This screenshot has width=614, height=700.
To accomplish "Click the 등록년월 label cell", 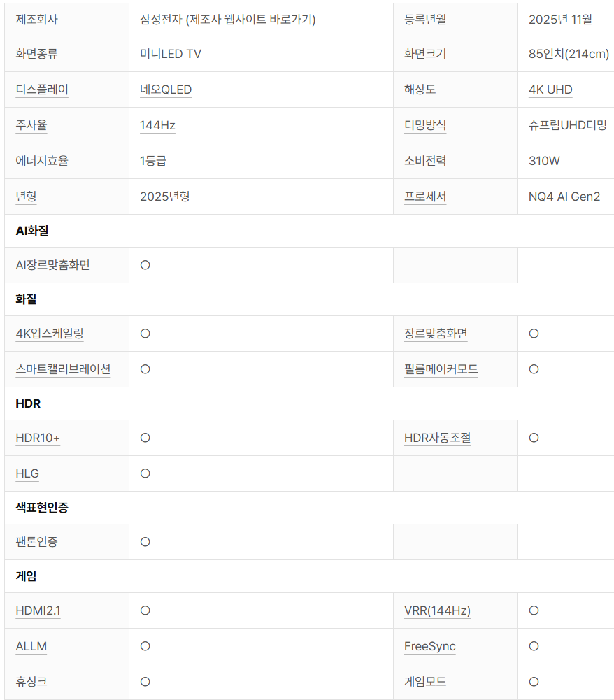I will (x=455, y=20).
